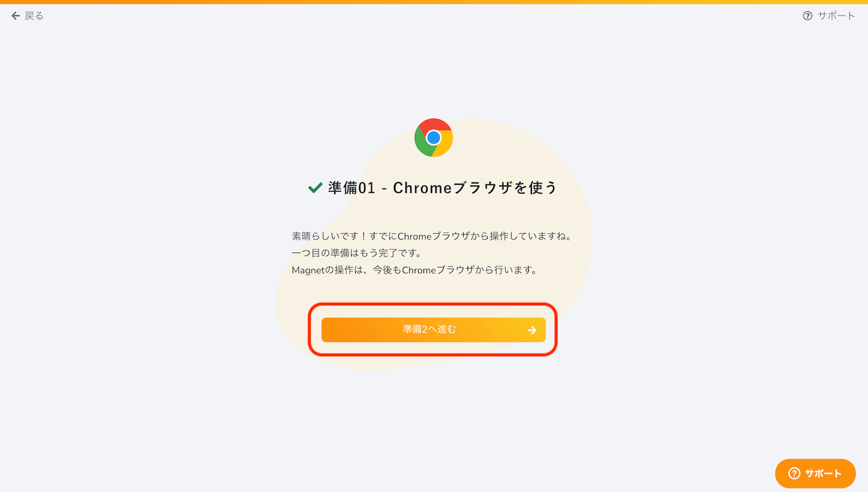Viewport: 868px width, 492px height.
Task: Click the question mark icon in the floating support button
Action: [794, 473]
